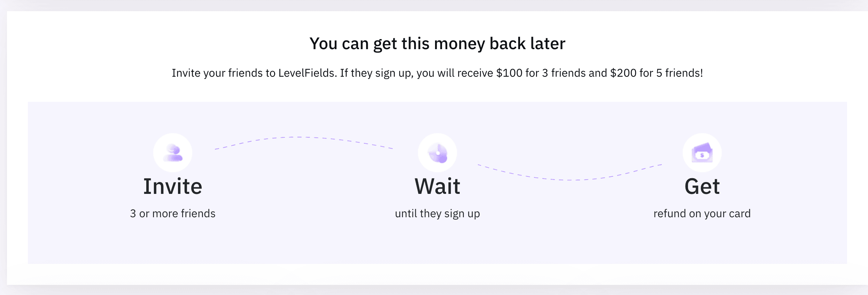The width and height of the screenshot is (868, 295).
Task: Click the Invite person icon
Action: (x=173, y=153)
